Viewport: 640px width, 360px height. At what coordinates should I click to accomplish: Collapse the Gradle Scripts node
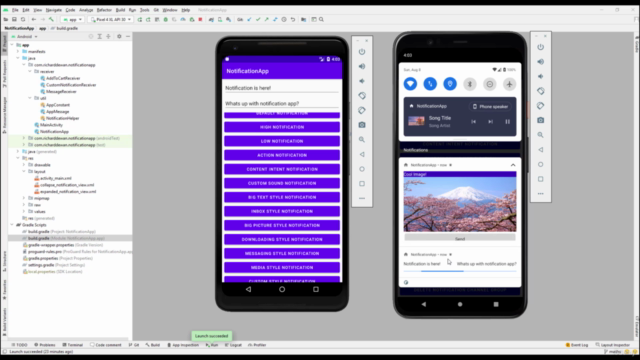pos(12,225)
